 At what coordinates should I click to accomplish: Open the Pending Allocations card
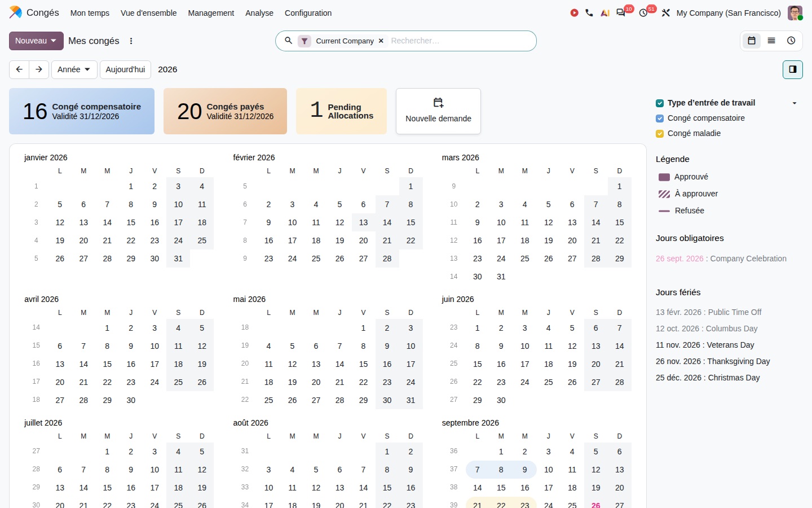click(341, 111)
